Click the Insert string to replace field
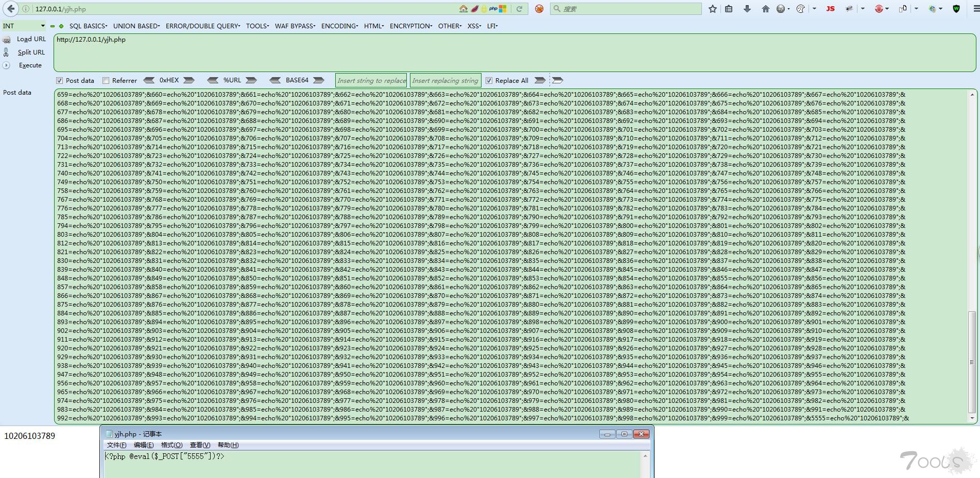Viewport: 980px width, 478px height. click(371, 80)
